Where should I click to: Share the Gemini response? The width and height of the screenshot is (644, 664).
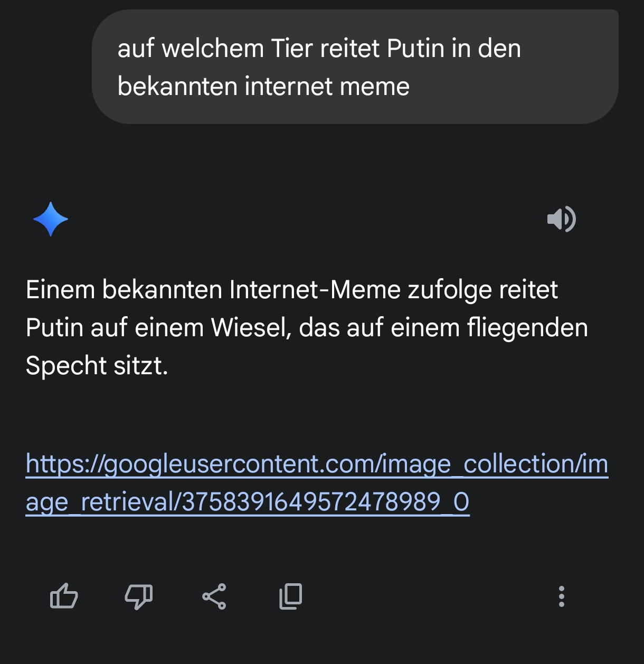214,596
